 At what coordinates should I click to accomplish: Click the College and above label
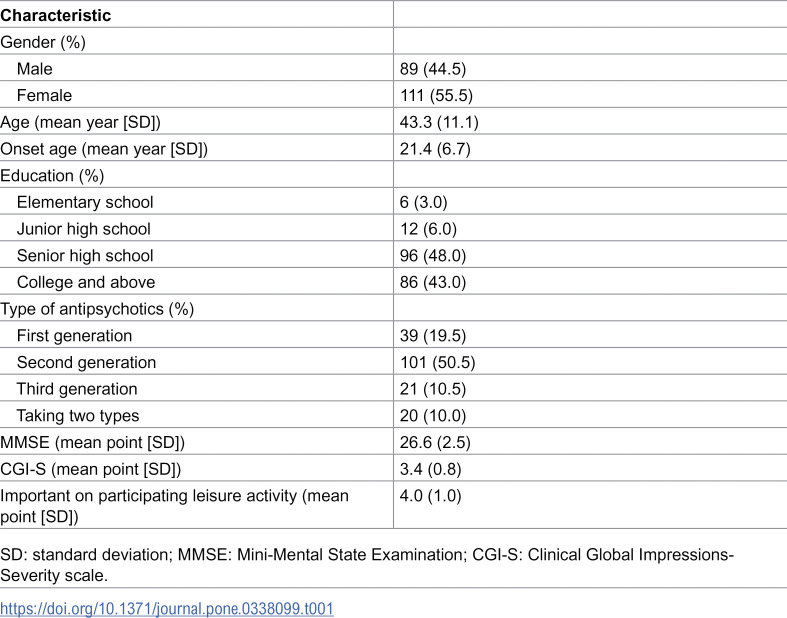click(x=86, y=282)
